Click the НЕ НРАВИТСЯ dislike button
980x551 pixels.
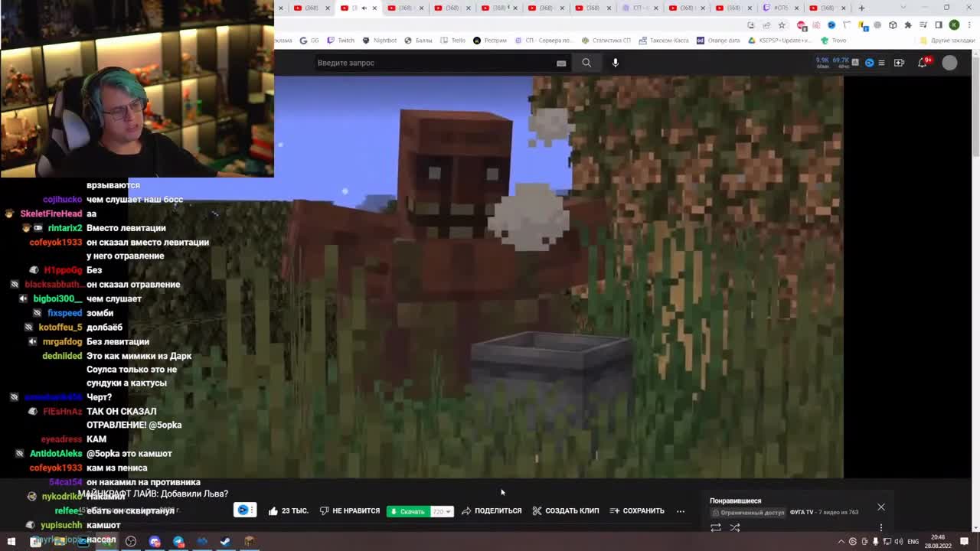point(350,510)
